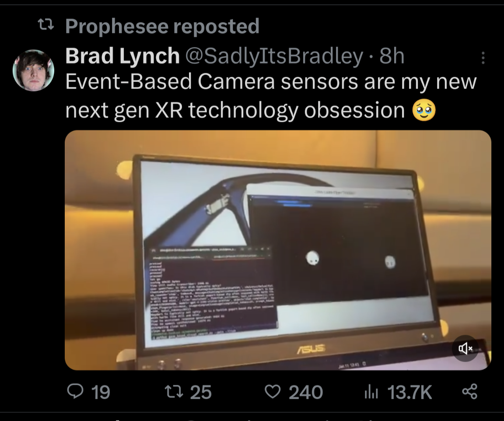504x421 pixels.
Task: Open the three-dot more options menu
Action: tap(483, 58)
